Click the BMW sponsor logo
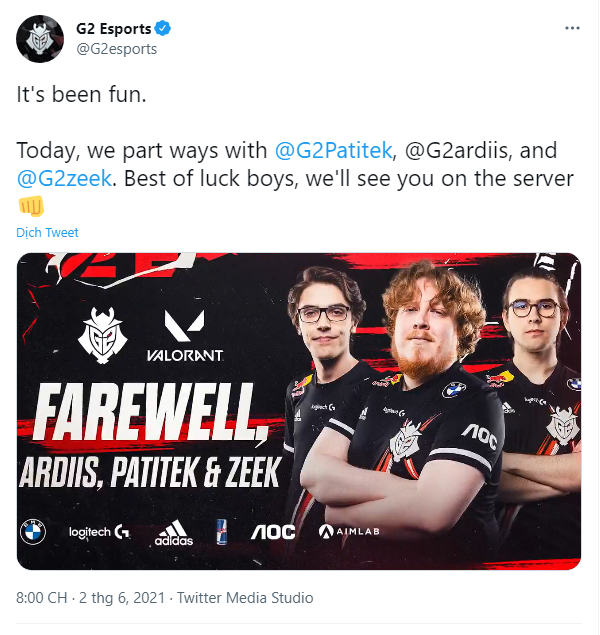This screenshot has height=635, width=600. coord(33,532)
